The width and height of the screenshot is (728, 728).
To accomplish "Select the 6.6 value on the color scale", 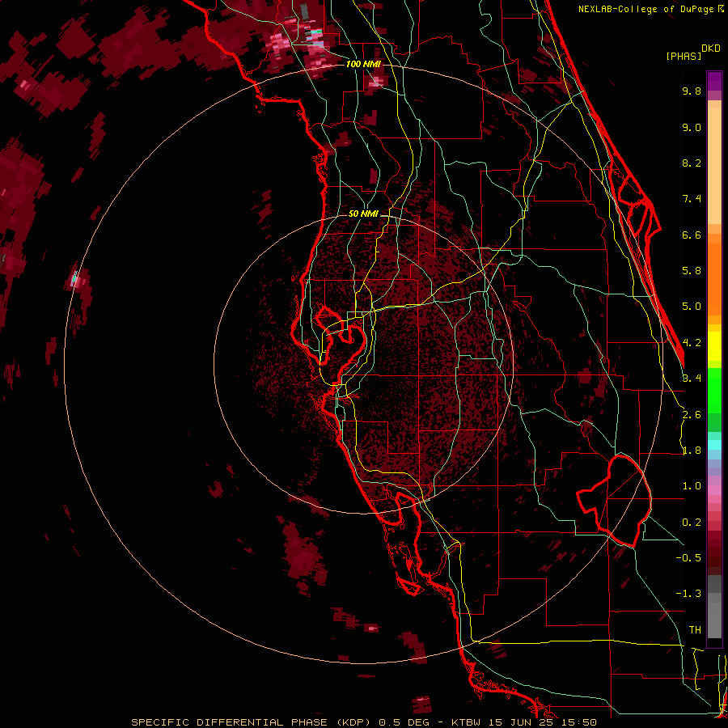I will click(692, 235).
